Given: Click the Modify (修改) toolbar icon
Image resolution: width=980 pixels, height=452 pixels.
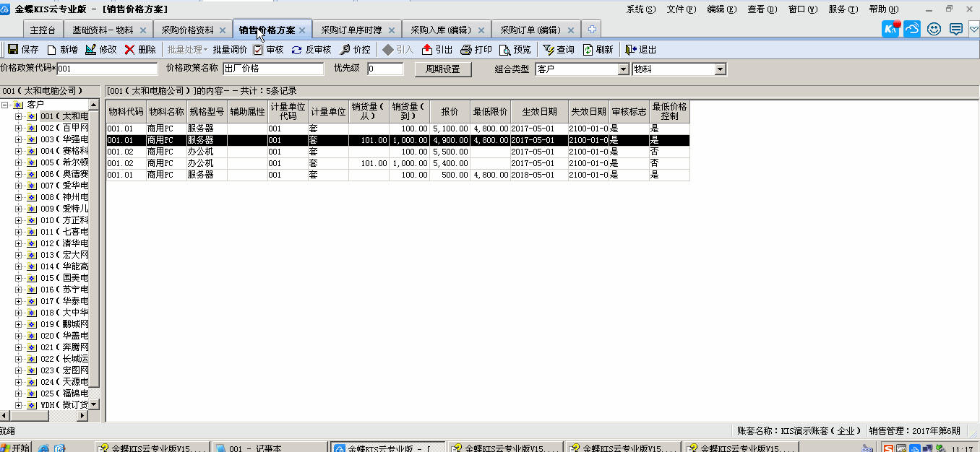Looking at the screenshot, I should point(90,50).
